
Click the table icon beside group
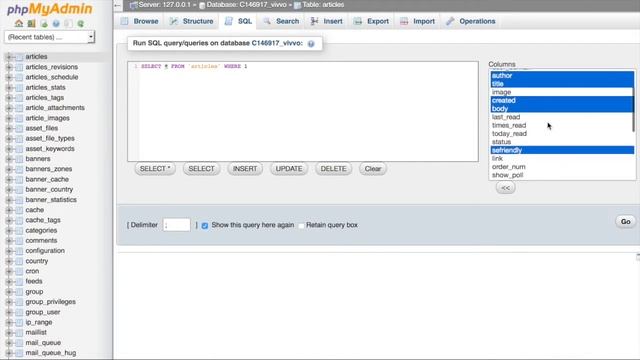coord(19,292)
